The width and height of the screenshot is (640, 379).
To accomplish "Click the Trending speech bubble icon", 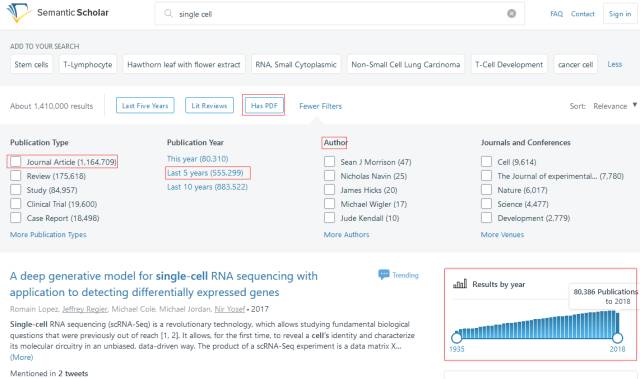I will pyautogui.click(x=384, y=275).
